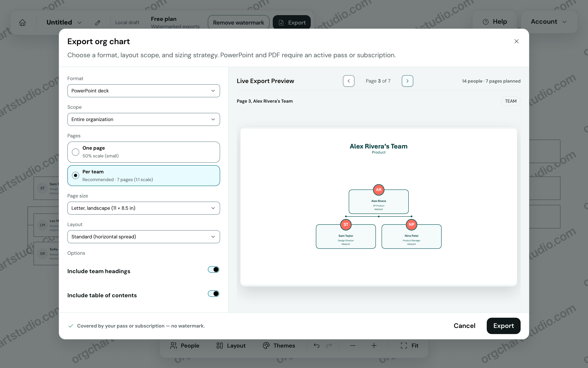Zoom in with the plus icon
588x368 pixels.
coord(374,345)
